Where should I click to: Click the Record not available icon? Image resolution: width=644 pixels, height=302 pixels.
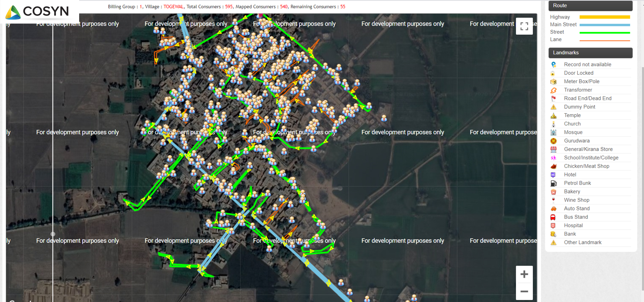point(553,64)
